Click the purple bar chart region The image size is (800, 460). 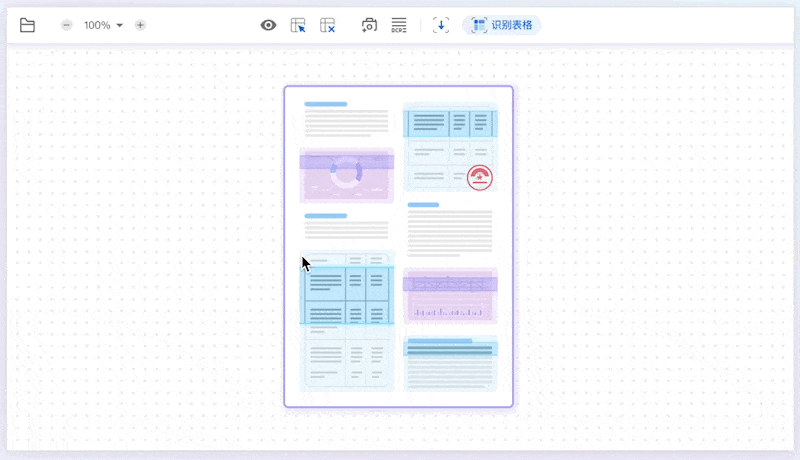(x=450, y=295)
